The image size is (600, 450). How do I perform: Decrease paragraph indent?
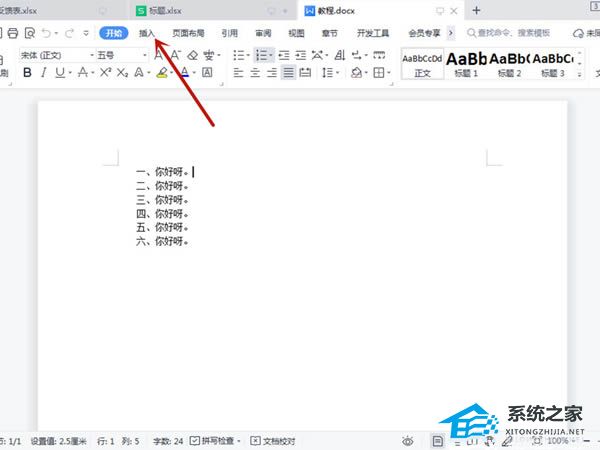[284, 55]
